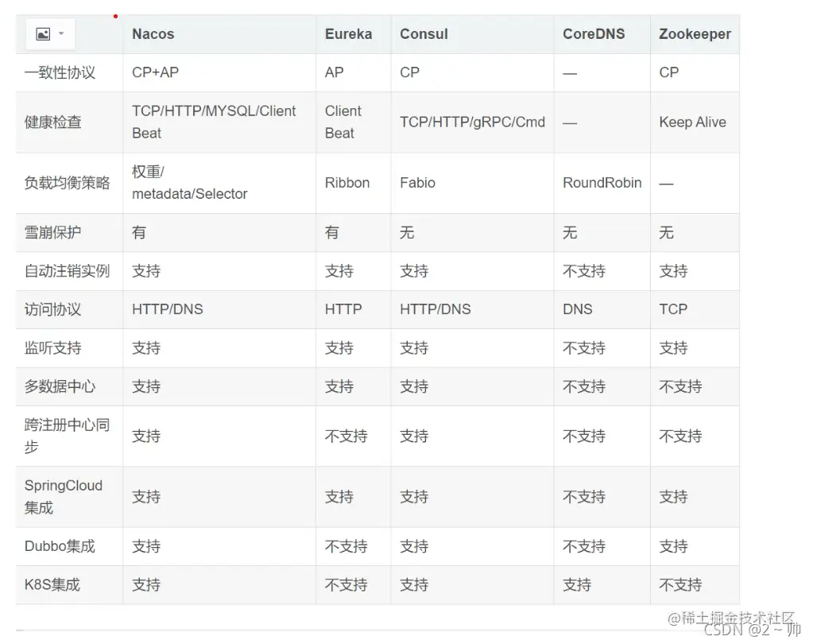Select the Fabio cell
Screen dimensions: 813x644
point(417,183)
